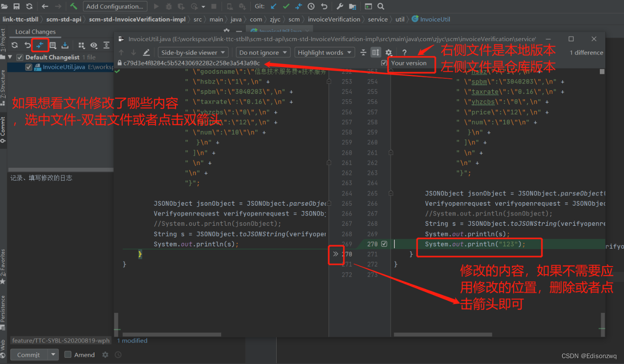Click the feature/TTC-SYBL-S20200819-wph branch label
Image resolution: width=624 pixels, height=364 pixels.
pos(61,340)
